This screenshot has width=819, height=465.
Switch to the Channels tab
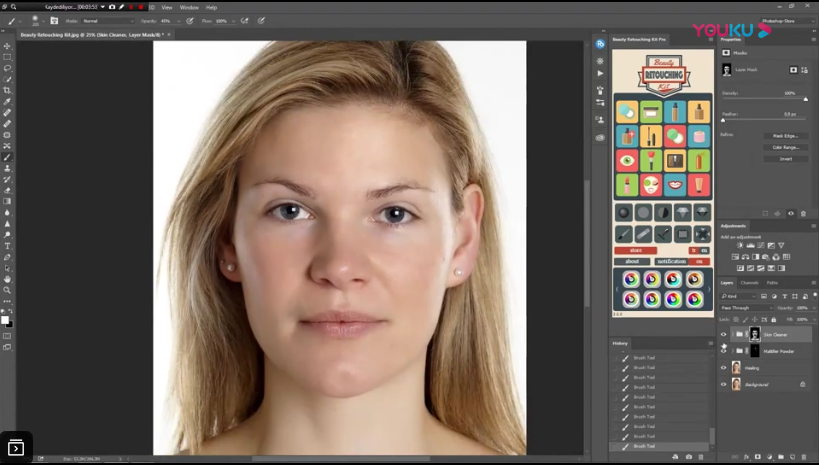pyautogui.click(x=749, y=283)
